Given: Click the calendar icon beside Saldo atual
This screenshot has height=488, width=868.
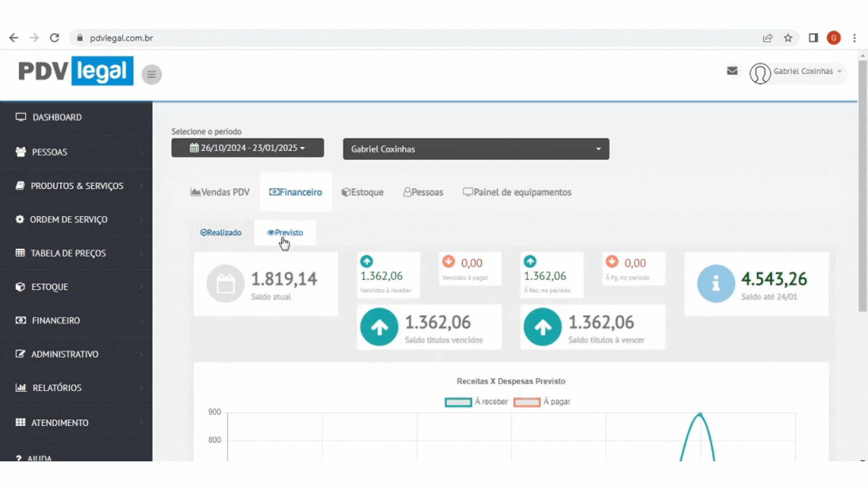Looking at the screenshot, I should point(225,284).
